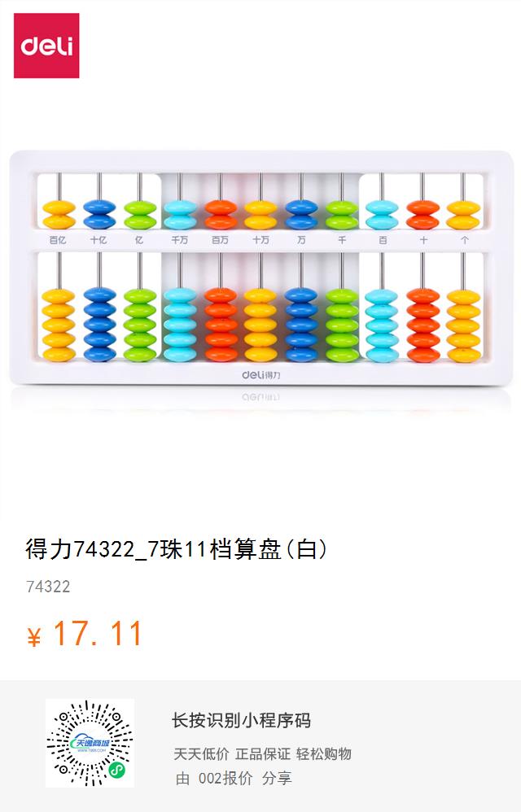Open the abacus product image
The width and height of the screenshot is (521, 812).
(x=261, y=268)
